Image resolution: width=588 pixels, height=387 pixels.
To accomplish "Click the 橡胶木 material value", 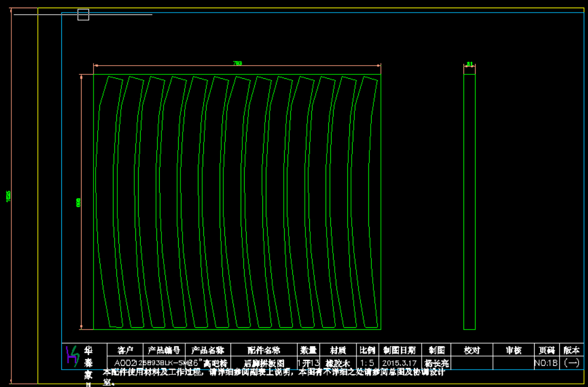I will (337, 363).
